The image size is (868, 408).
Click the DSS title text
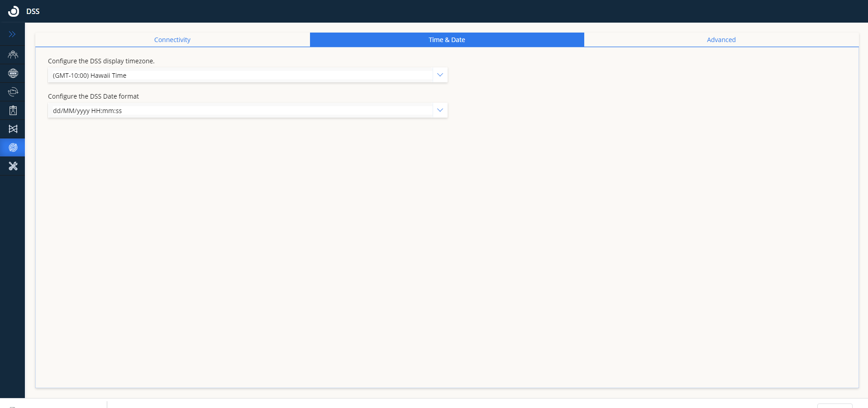(33, 11)
